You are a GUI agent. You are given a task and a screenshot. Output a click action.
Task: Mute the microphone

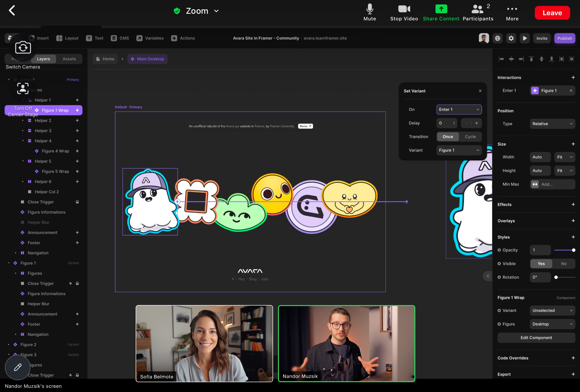pos(370,10)
